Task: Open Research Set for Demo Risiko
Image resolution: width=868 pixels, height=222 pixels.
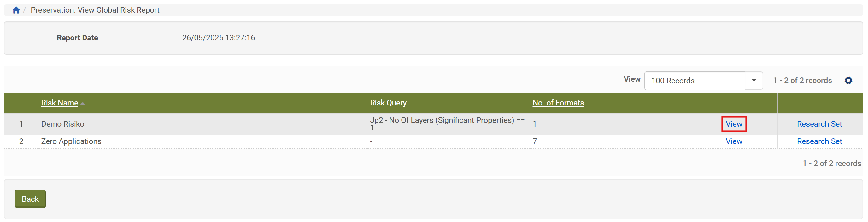Action: click(819, 124)
